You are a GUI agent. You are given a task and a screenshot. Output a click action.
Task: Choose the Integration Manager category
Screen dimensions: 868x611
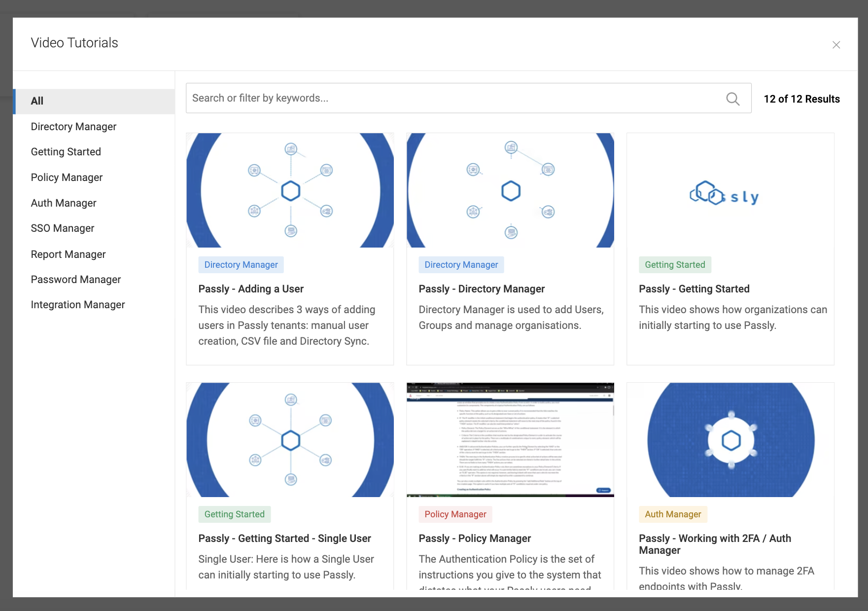coord(78,304)
